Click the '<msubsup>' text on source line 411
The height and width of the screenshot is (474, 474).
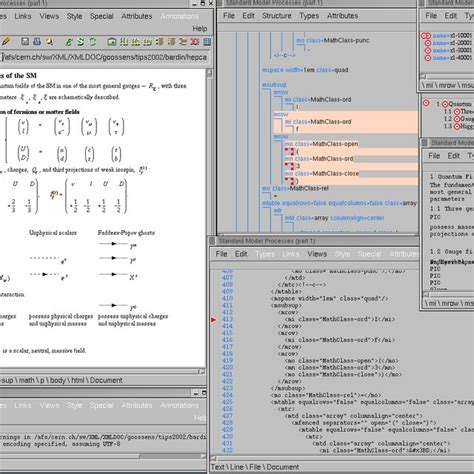(x=286, y=305)
